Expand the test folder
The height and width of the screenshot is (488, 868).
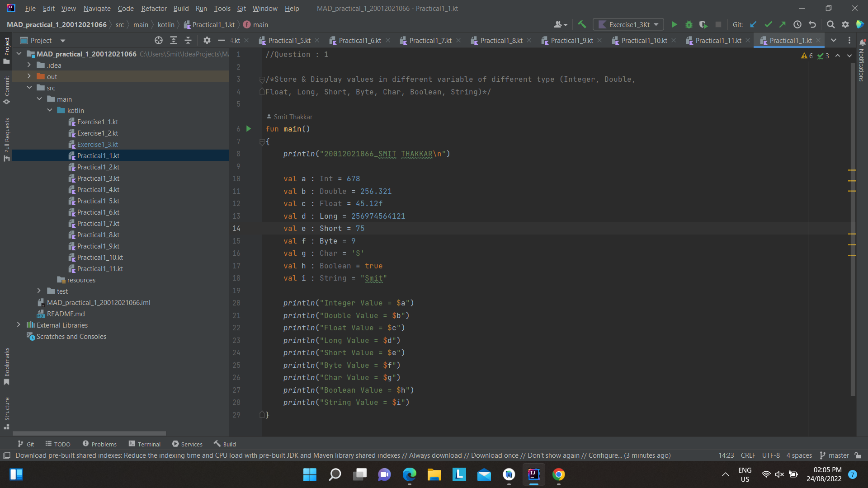point(39,291)
